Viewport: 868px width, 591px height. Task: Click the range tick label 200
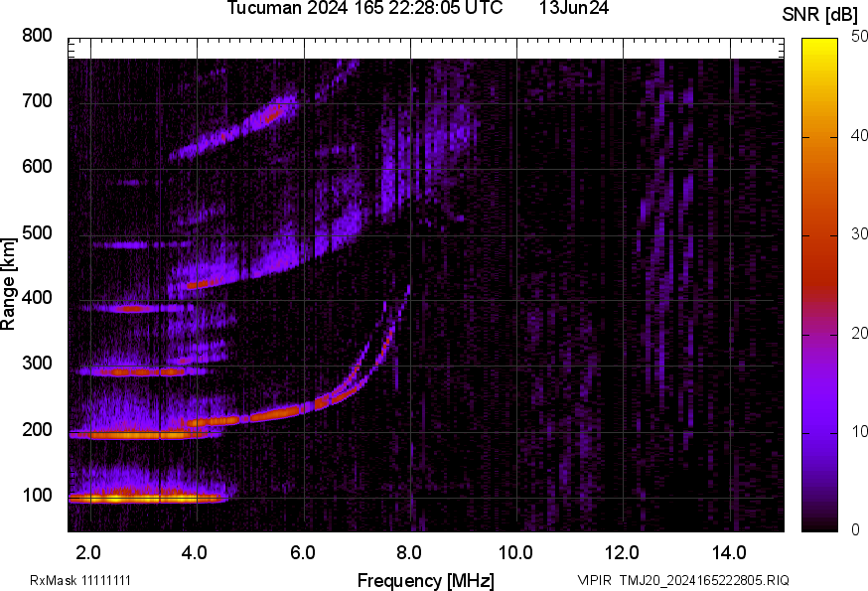point(37,430)
